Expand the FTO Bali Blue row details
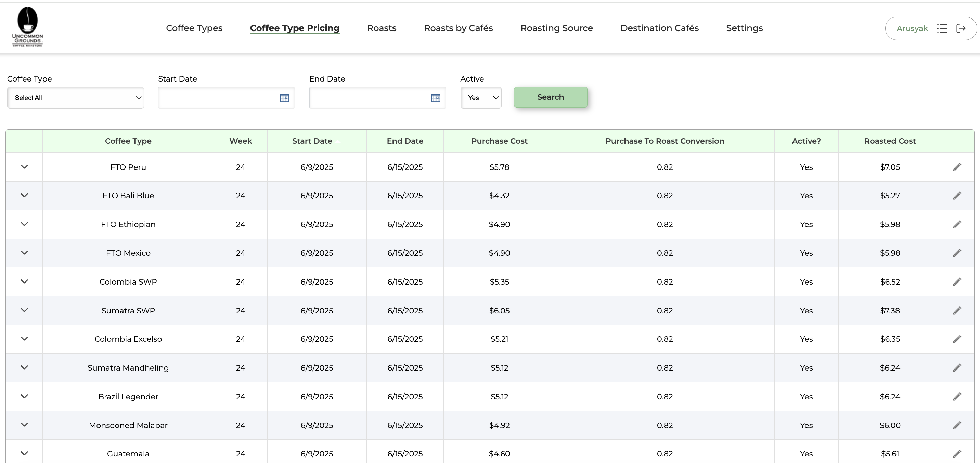980x463 pixels. click(x=24, y=195)
